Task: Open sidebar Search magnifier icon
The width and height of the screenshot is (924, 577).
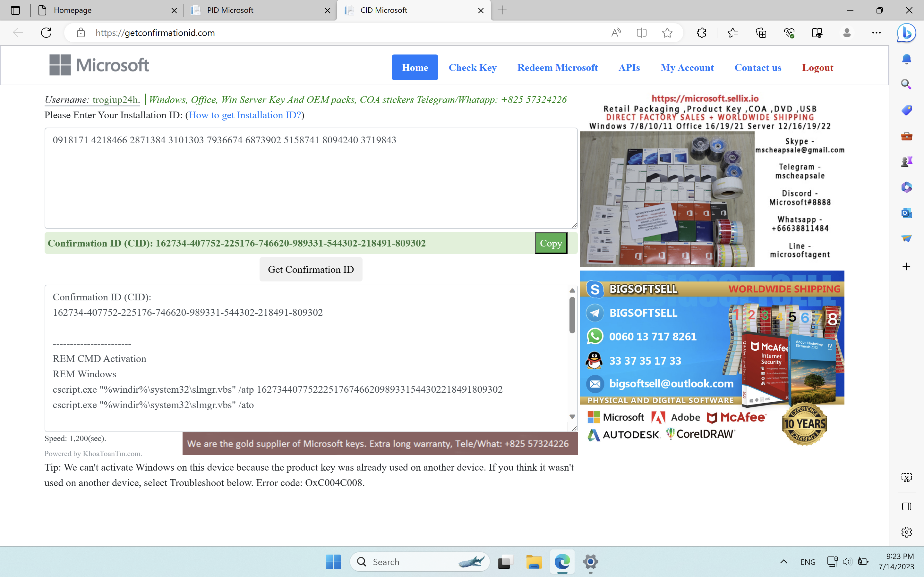Action: click(906, 84)
